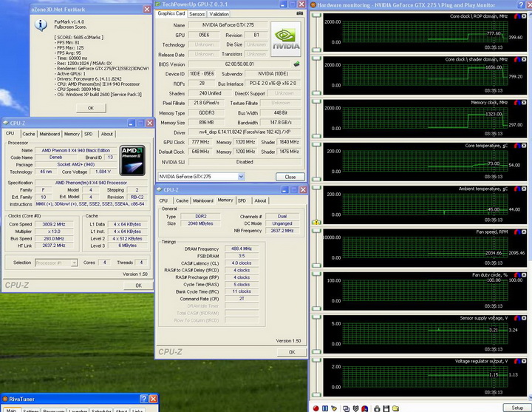Switch to the Sensors tab in GPU-Z
Image resolution: width=532 pixels, height=412 pixels.
pos(197,14)
